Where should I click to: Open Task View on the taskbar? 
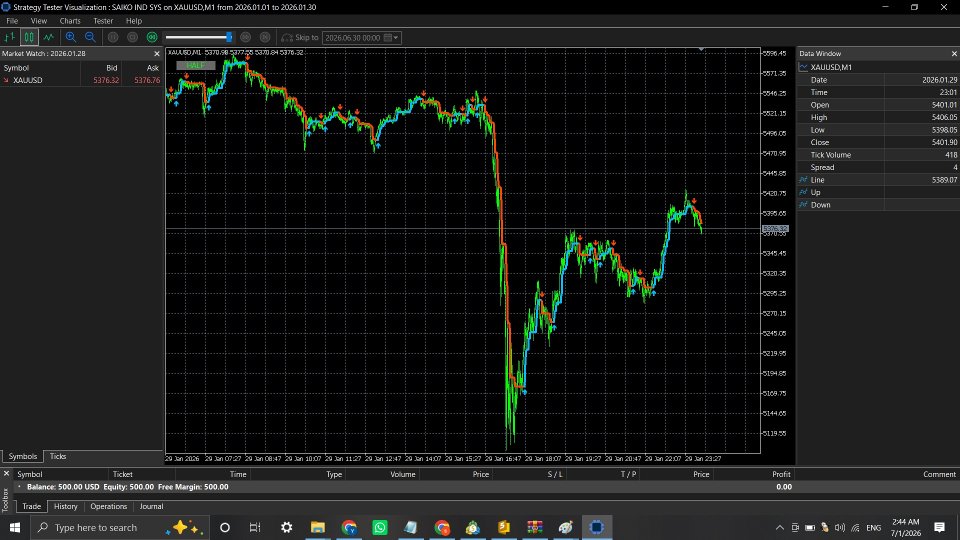click(255, 527)
